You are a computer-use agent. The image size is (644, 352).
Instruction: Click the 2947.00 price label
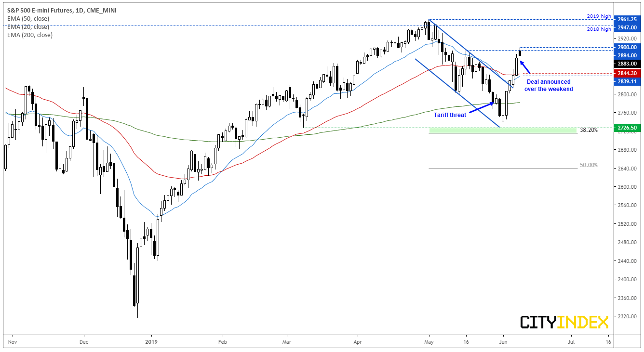coord(627,26)
